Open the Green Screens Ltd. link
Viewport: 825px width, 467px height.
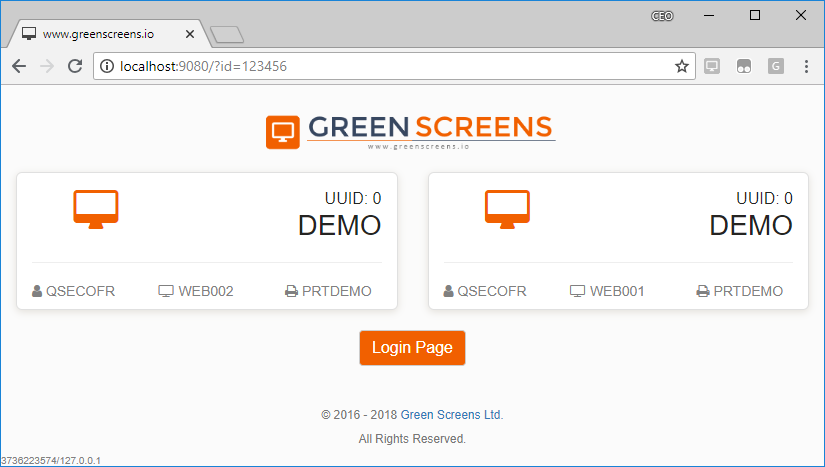pyautogui.click(x=452, y=414)
